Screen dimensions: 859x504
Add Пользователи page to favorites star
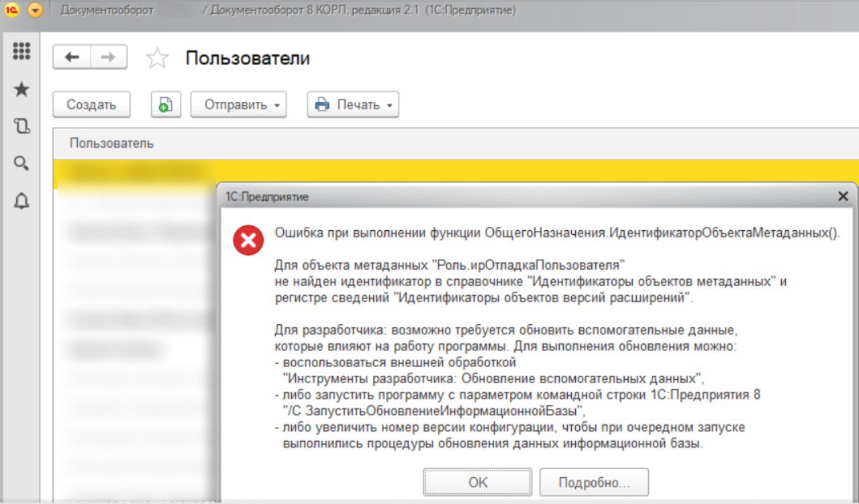click(x=157, y=58)
